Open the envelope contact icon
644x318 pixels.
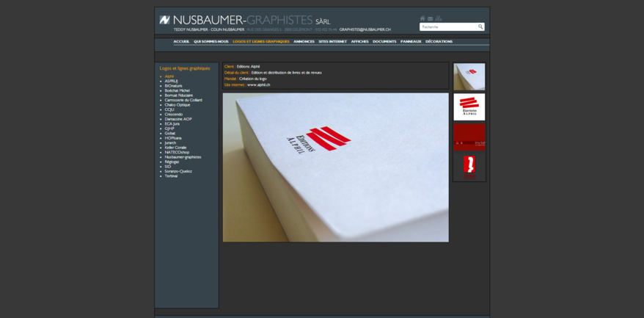click(430, 18)
